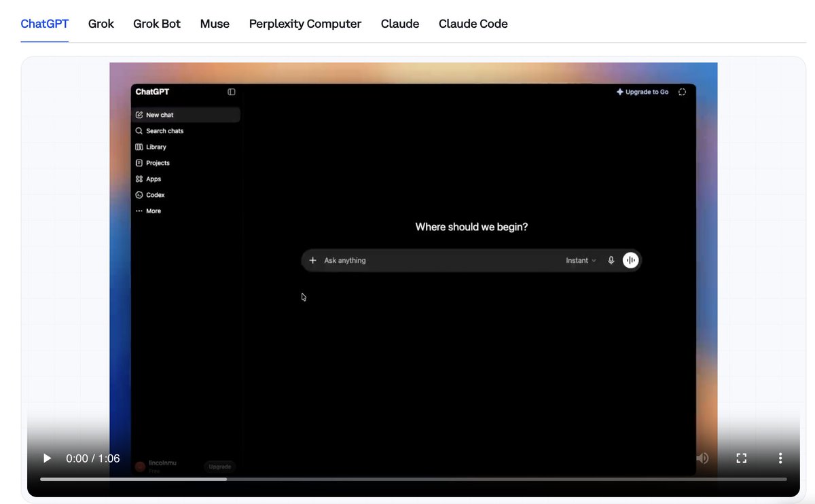Enter fullscreen mode for the video
Screen dimensions: 815x504
(x=742, y=458)
